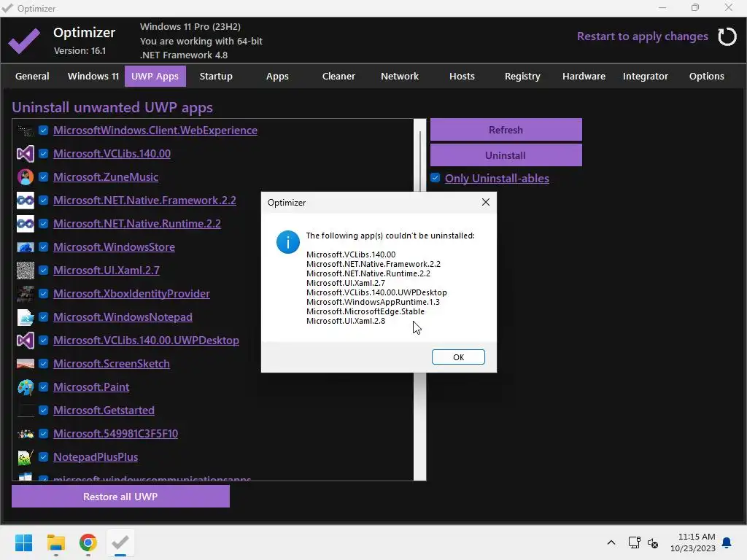The width and height of the screenshot is (747, 560).
Task: Open Google Chrome from taskbar
Action: point(88,542)
